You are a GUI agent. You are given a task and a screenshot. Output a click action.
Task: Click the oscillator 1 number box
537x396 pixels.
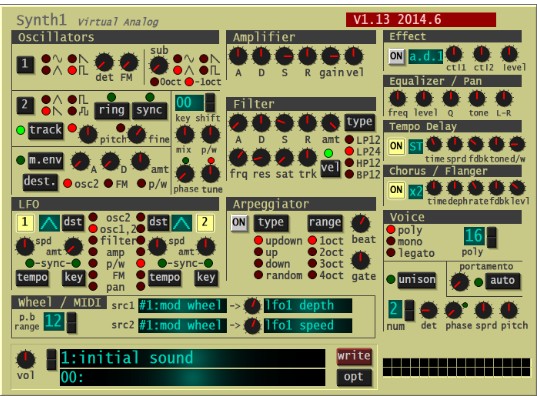(25, 64)
